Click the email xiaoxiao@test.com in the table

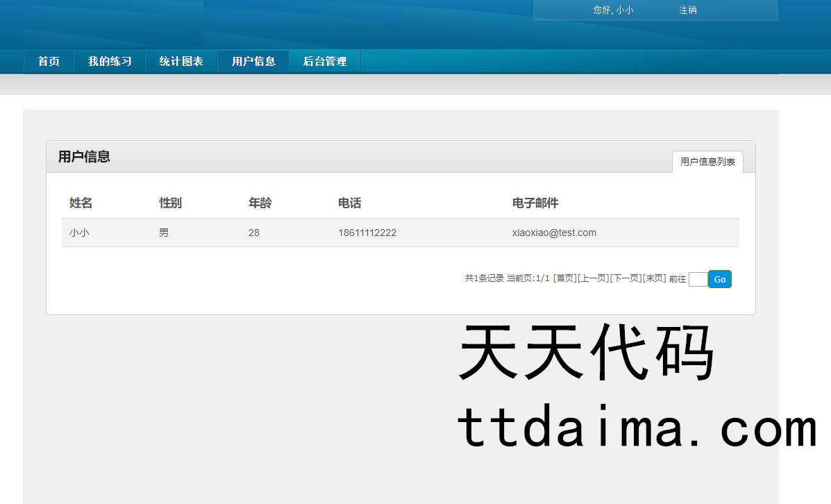click(x=554, y=233)
